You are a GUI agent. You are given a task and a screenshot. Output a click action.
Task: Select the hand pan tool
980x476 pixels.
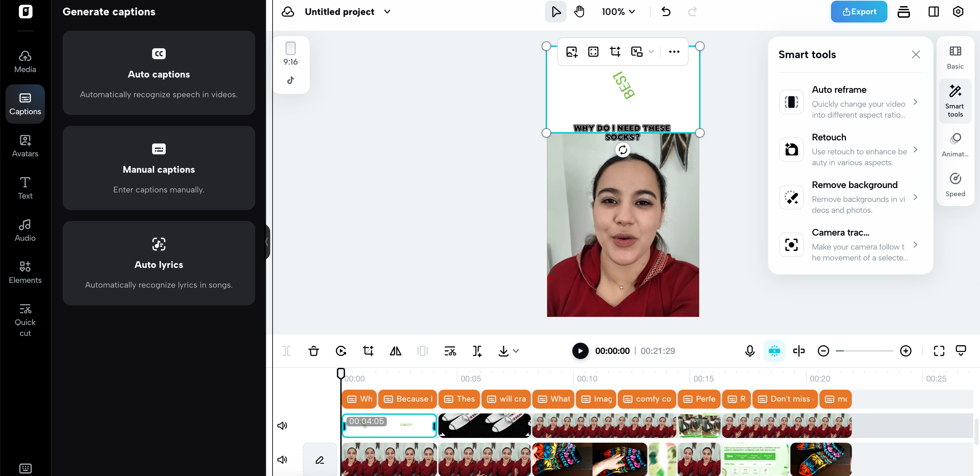pyautogui.click(x=579, y=12)
